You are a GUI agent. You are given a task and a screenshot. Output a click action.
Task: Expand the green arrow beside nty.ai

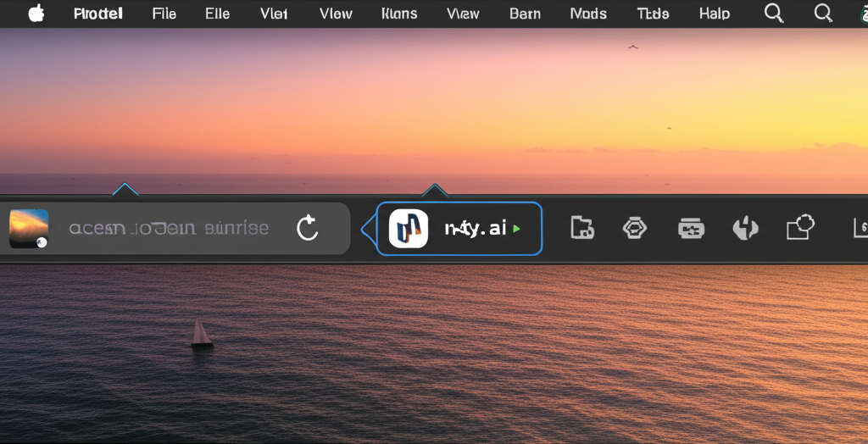click(x=517, y=229)
